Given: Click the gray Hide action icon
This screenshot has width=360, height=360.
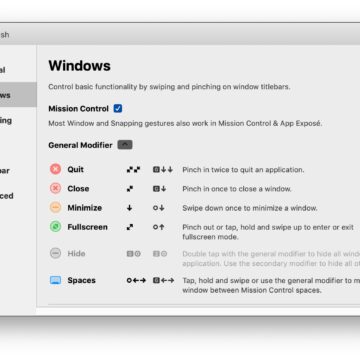Looking at the screenshot, I should click(x=55, y=254).
